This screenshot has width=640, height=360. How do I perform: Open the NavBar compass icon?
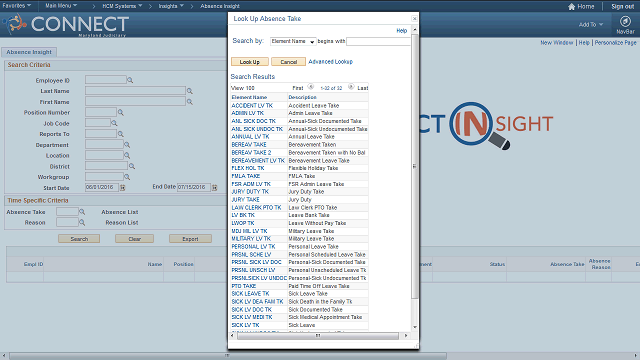(x=625, y=21)
